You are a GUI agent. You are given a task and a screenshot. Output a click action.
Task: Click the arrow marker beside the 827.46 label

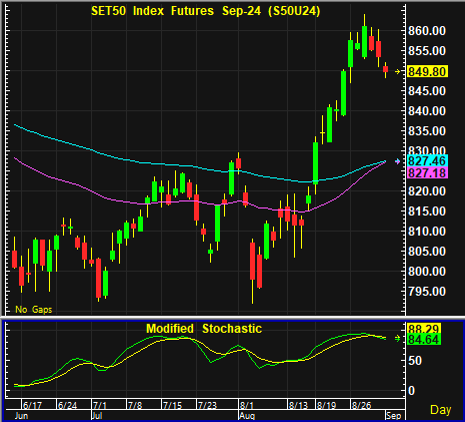pyautogui.click(x=397, y=161)
